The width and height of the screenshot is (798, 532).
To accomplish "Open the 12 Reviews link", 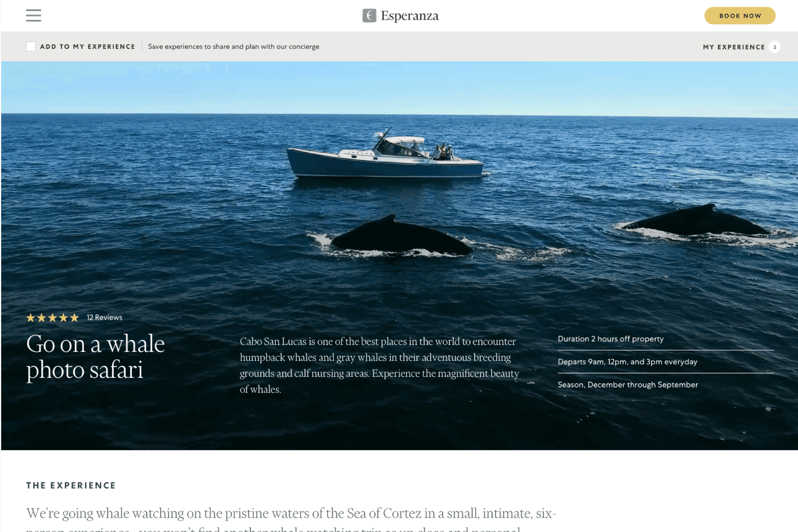I will (x=104, y=317).
